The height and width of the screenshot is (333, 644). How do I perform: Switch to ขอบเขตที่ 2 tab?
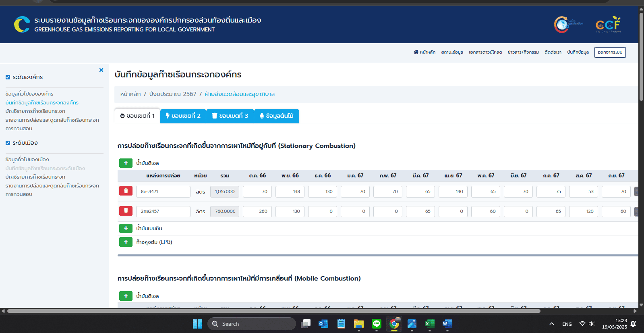click(183, 116)
